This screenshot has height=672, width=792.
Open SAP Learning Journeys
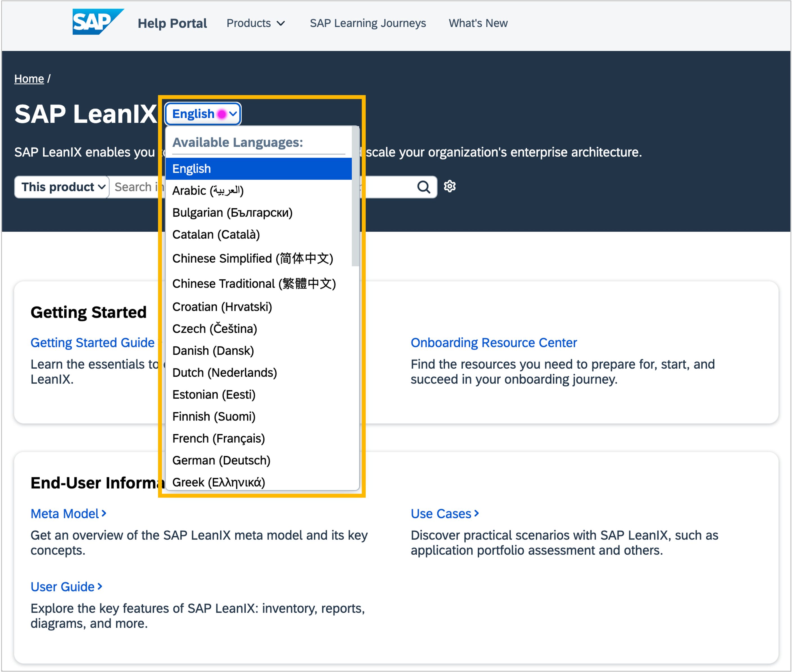click(368, 23)
